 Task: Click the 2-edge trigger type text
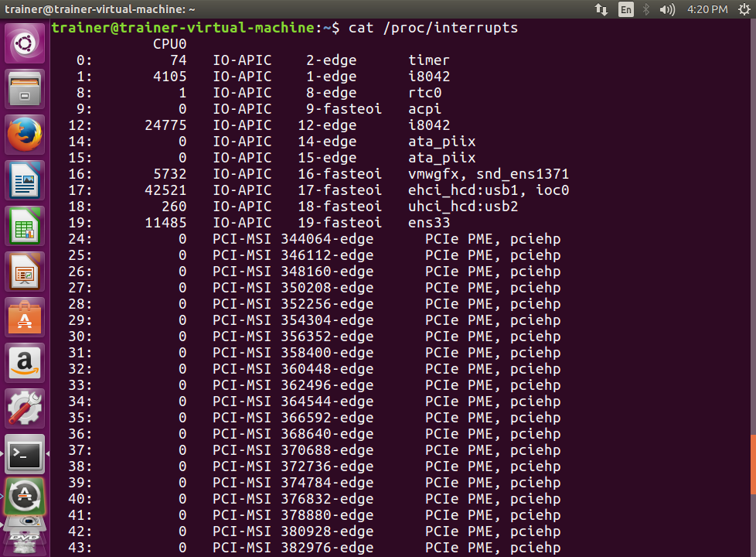click(x=331, y=60)
